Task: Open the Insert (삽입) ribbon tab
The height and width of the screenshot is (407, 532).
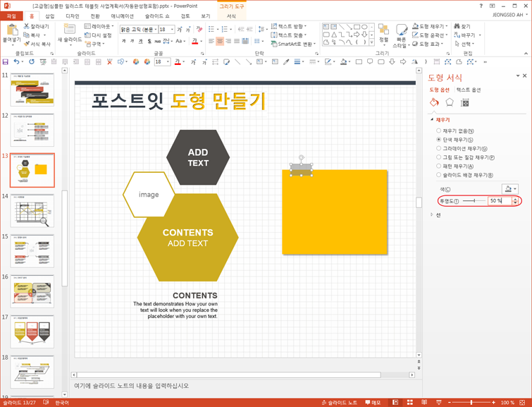Action: coord(50,16)
